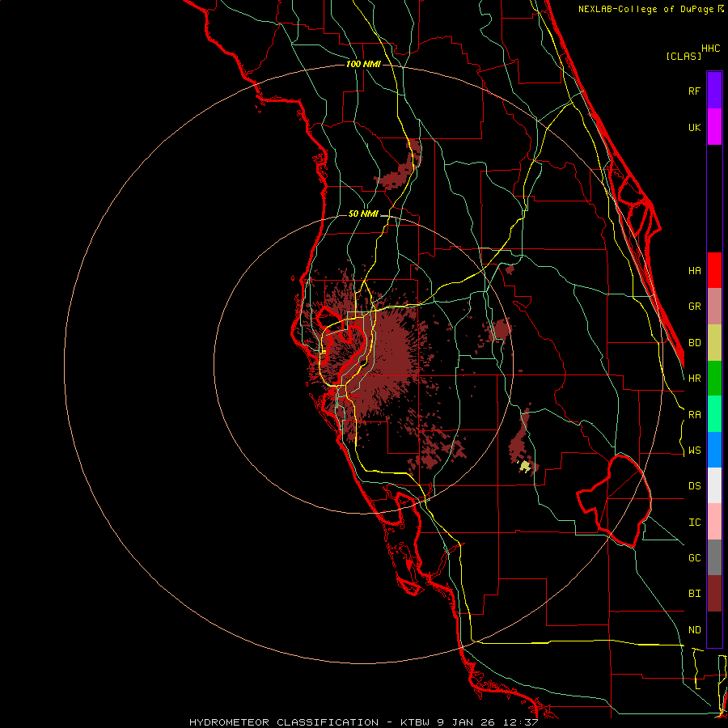Select the BD yellow legend block

click(714, 343)
